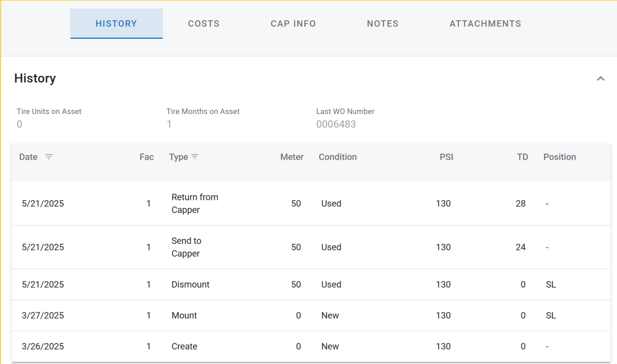Viewport: 617px width, 364px height.
Task: Open the Cap Info tab
Action: click(x=293, y=24)
